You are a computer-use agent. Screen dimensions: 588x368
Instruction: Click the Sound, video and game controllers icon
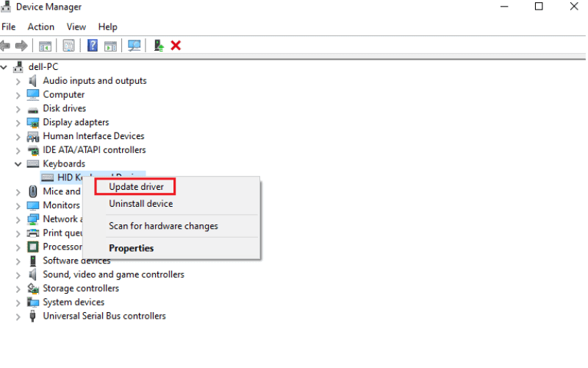[33, 275]
